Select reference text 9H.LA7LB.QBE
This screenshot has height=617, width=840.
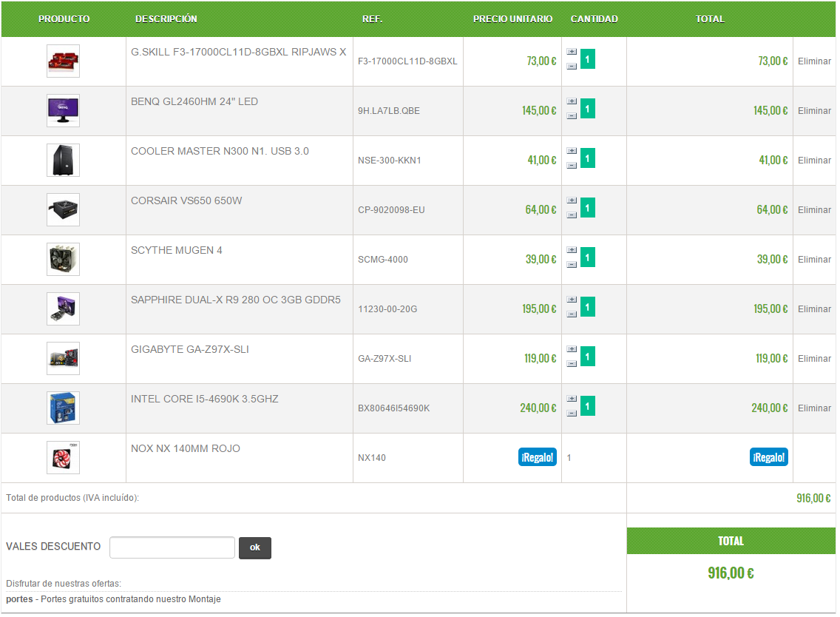[x=389, y=111]
